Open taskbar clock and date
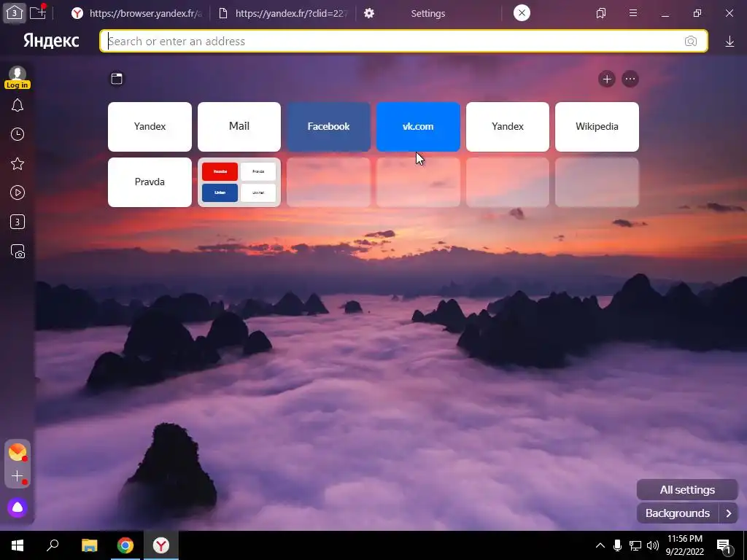Image resolution: width=747 pixels, height=560 pixels. coord(684,545)
